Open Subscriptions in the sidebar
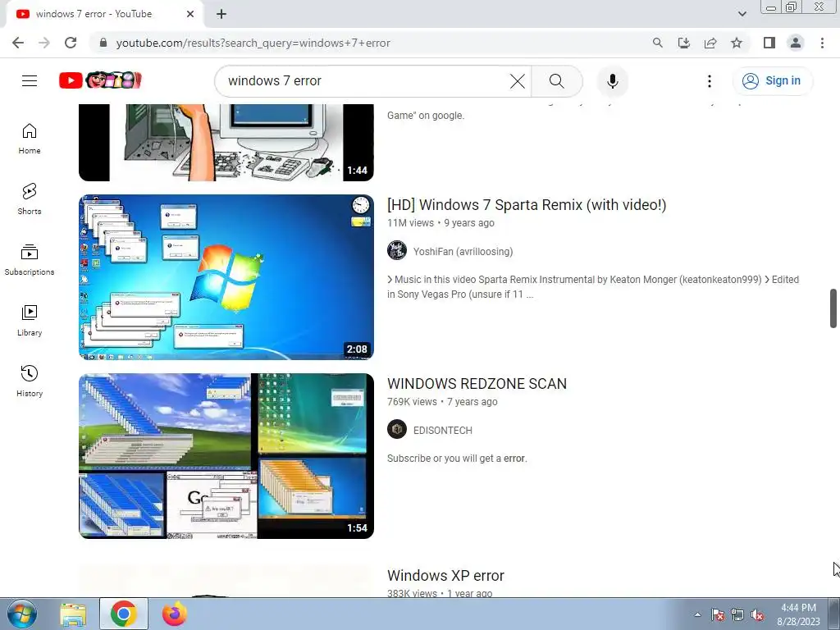Image resolution: width=840 pixels, height=630 pixels. click(x=30, y=260)
